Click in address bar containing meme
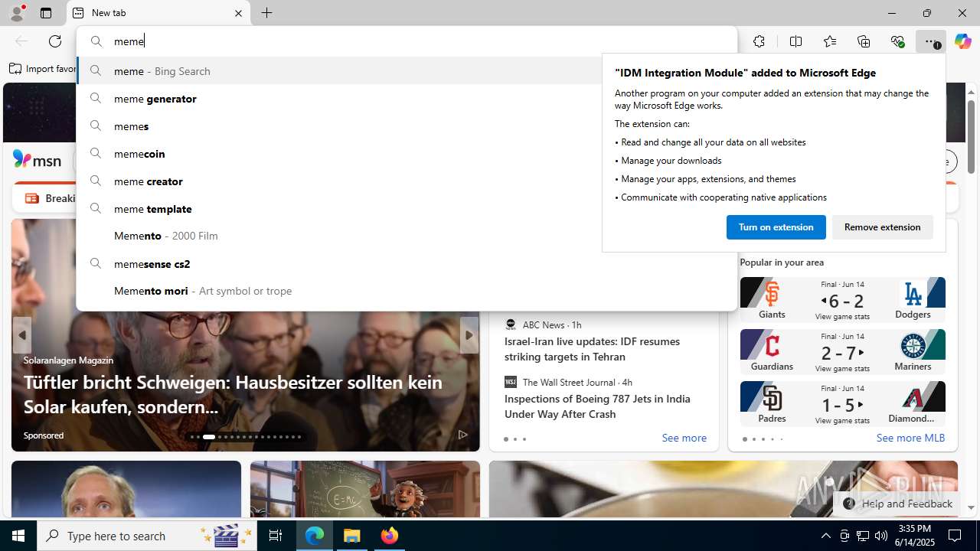Image resolution: width=980 pixels, height=551 pixels. tap(406, 41)
